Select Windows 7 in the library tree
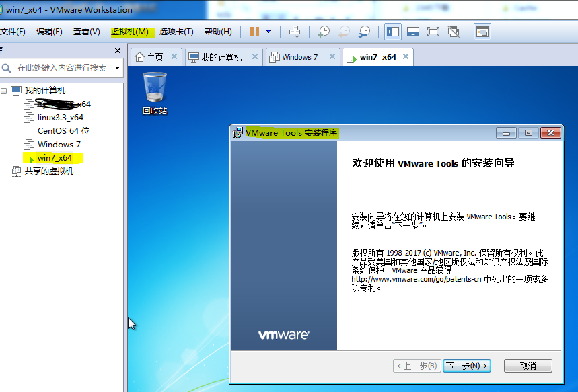This screenshot has height=392, width=578. (59, 144)
